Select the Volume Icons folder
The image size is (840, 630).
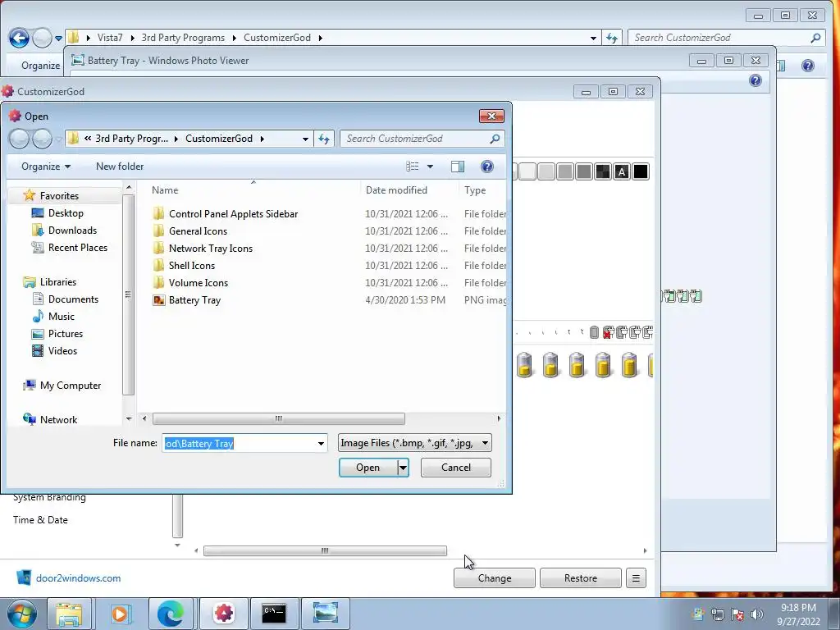(199, 282)
